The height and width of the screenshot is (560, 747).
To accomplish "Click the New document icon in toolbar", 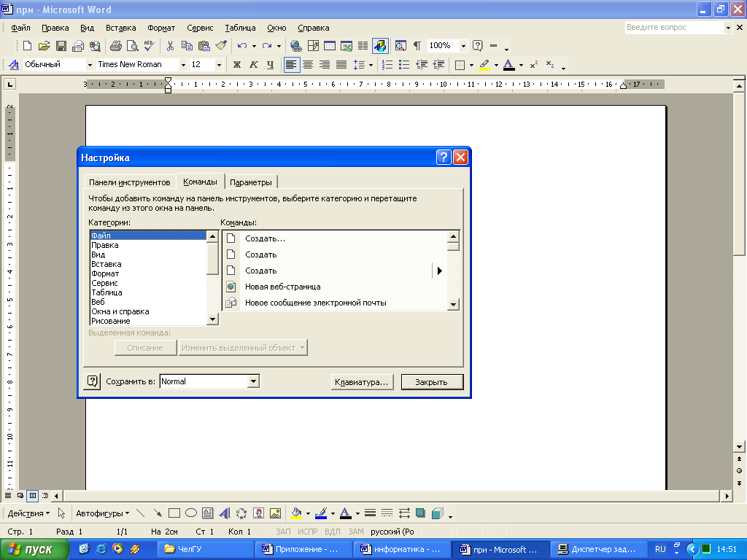I will pyautogui.click(x=27, y=46).
